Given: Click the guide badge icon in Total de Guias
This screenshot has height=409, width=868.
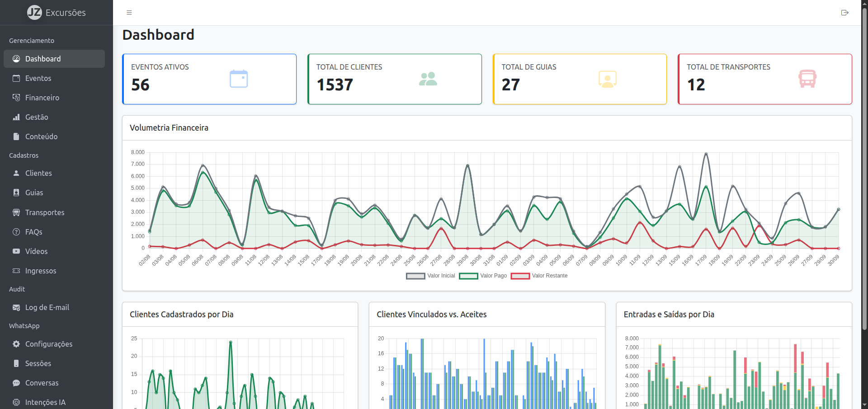Looking at the screenshot, I should (x=607, y=79).
